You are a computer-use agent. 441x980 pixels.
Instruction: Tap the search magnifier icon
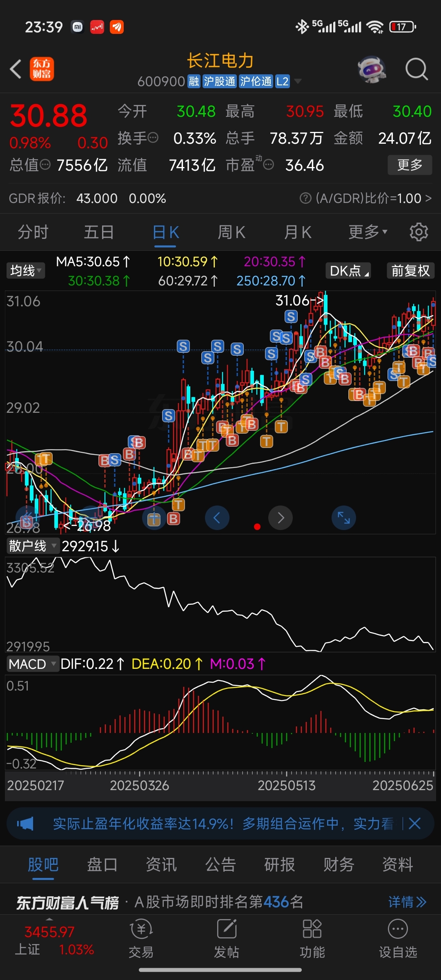click(x=416, y=69)
